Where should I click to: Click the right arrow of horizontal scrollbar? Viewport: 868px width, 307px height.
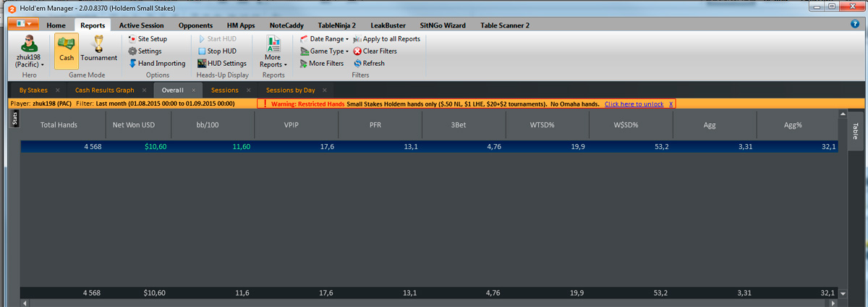835,302
